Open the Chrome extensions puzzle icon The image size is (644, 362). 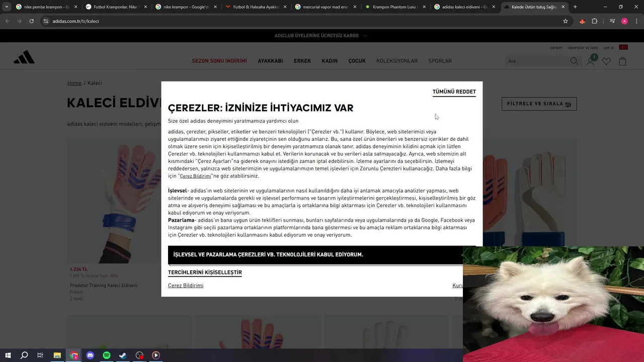tap(595, 21)
